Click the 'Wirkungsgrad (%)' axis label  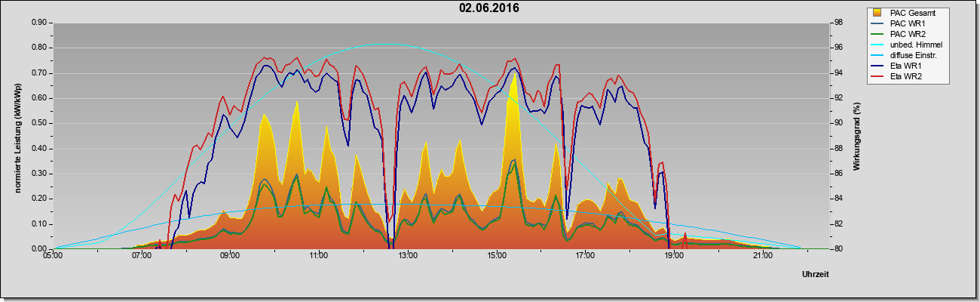point(856,136)
